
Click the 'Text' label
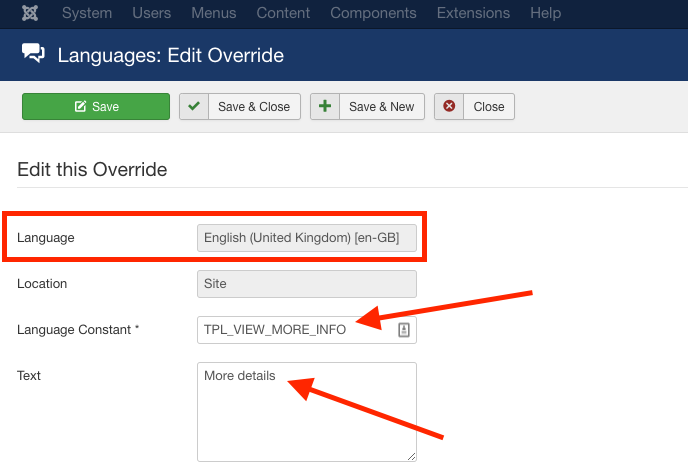tap(29, 376)
